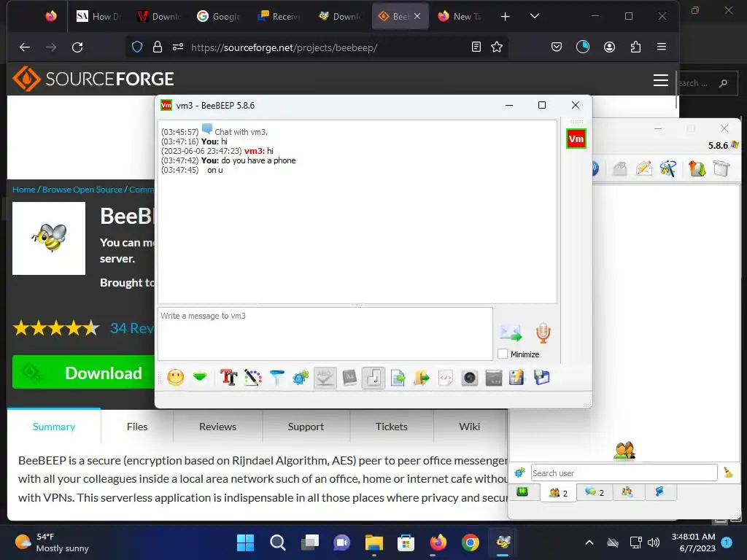Open a new tab with plus button

[505, 17]
